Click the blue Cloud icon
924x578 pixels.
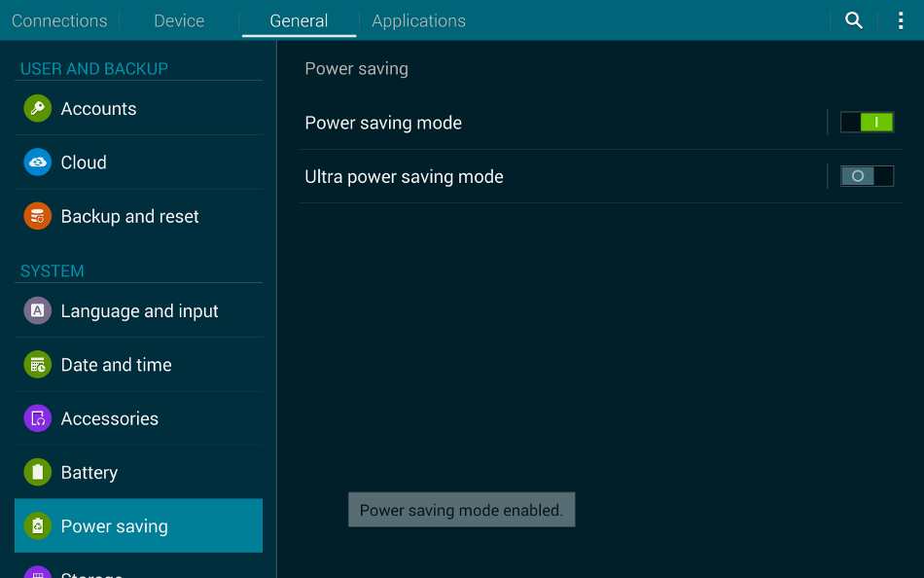coord(38,163)
